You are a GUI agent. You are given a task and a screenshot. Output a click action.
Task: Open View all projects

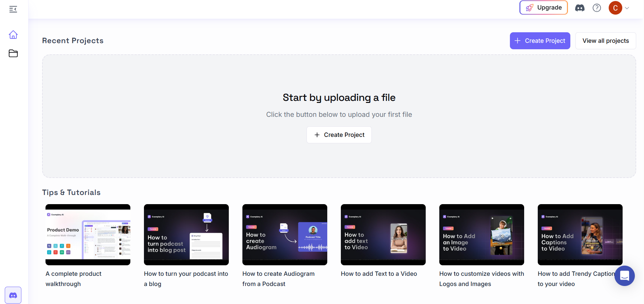pyautogui.click(x=606, y=41)
